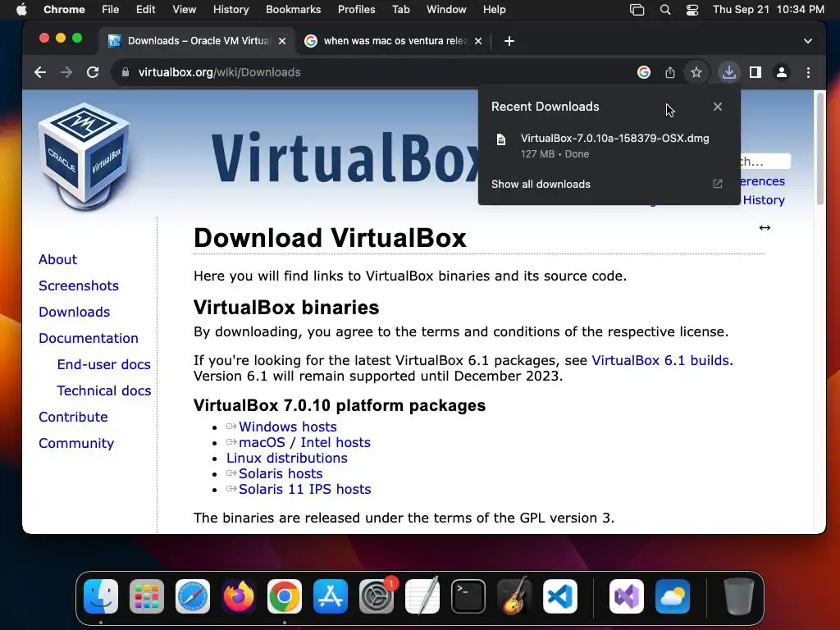Open Chrome three-dot menu
The width and height of the screenshot is (840, 630).
coord(808,72)
